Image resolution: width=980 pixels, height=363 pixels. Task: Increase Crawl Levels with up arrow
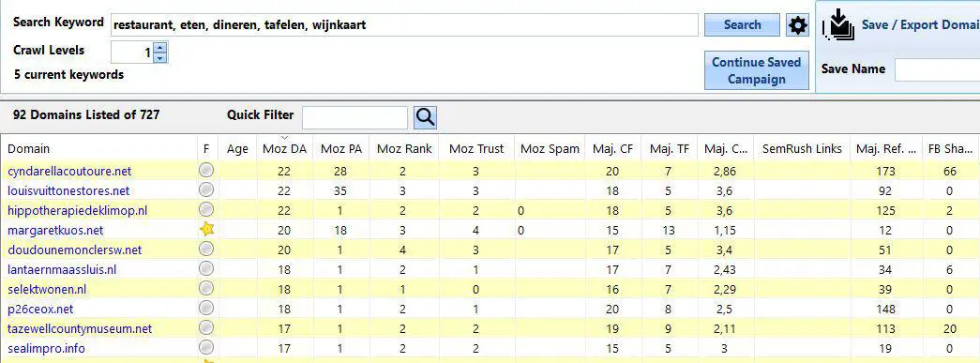(160, 48)
